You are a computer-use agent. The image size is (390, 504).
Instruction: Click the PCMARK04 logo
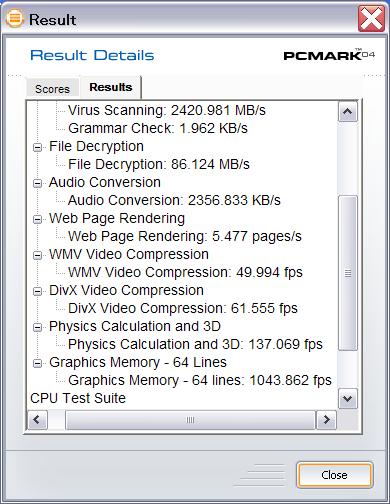329,54
